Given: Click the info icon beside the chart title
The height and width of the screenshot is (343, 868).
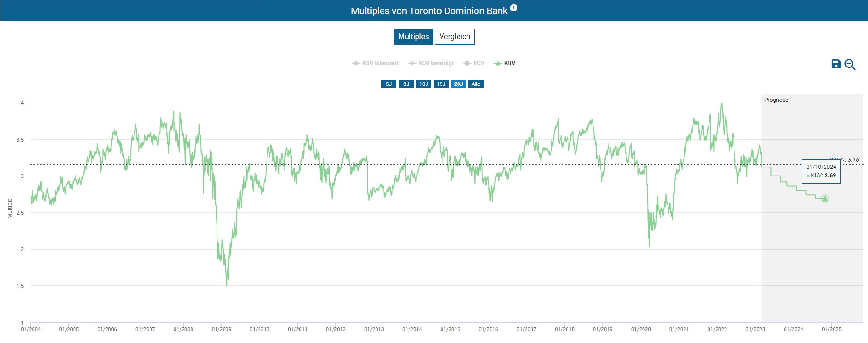Looking at the screenshot, I should (514, 8).
